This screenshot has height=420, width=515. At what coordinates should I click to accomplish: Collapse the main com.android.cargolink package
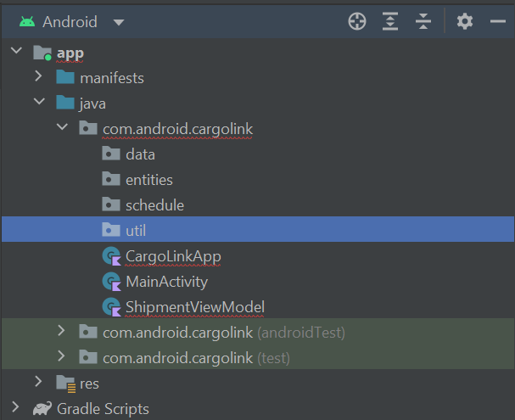62,126
